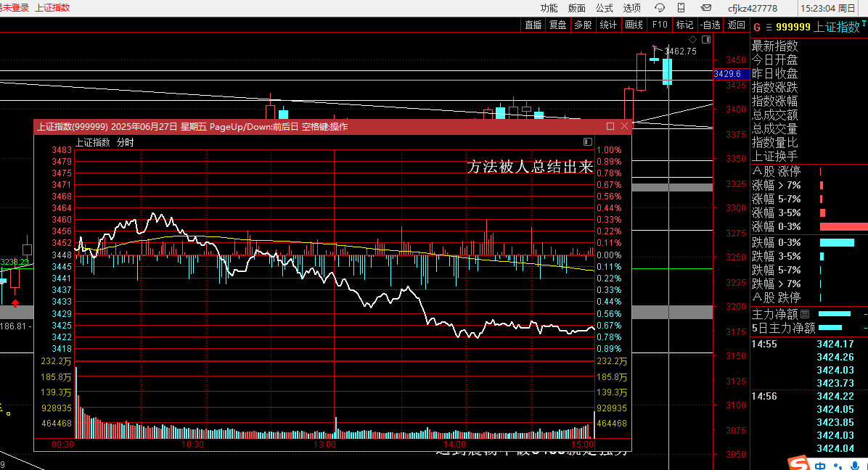Click the 分时 label in the popup
Screen dimensions: 868x470
125,143
